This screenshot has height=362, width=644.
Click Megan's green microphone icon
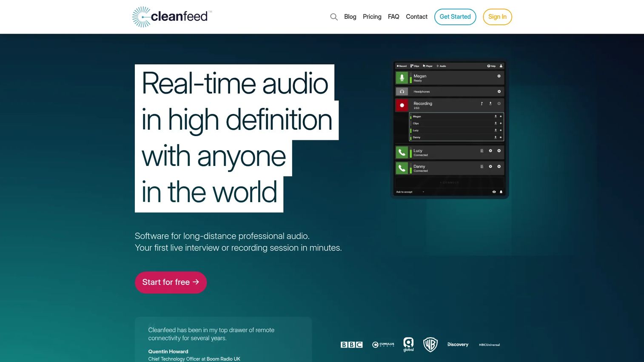tap(402, 78)
